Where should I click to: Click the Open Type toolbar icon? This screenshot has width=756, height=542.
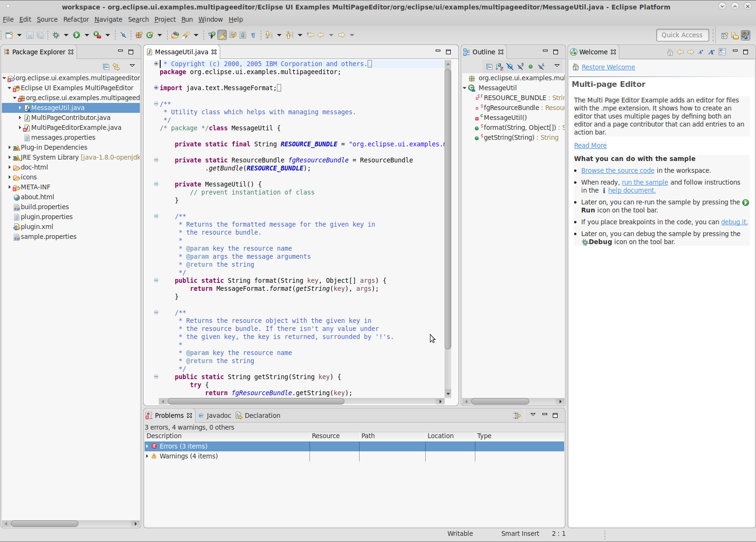coord(175,35)
